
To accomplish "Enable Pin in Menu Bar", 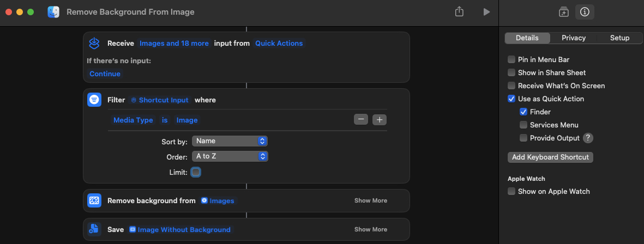I will (x=511, y=59).
